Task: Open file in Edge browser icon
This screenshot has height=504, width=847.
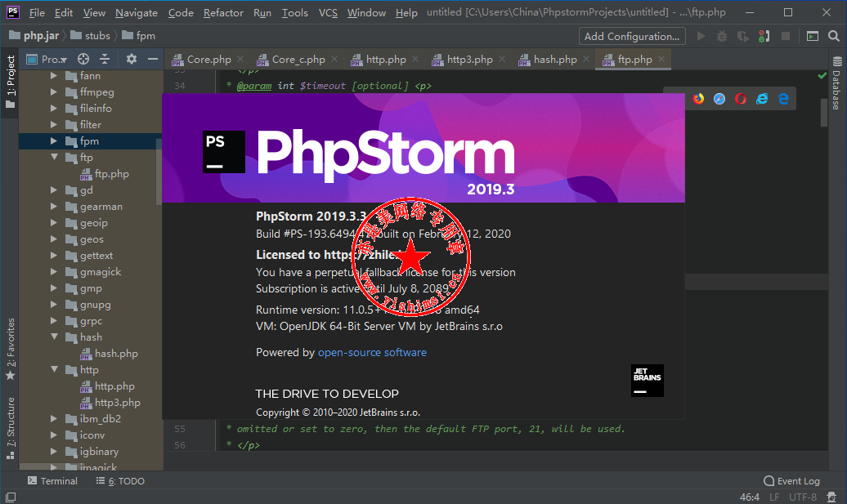Action: 783,99
